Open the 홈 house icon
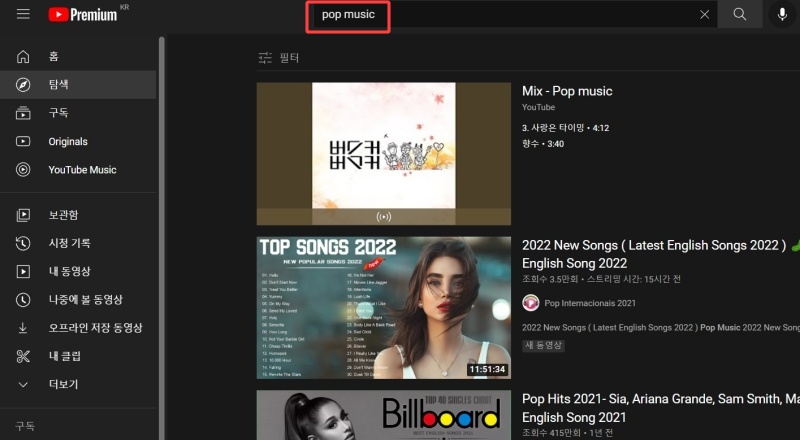 coord(23,56)
